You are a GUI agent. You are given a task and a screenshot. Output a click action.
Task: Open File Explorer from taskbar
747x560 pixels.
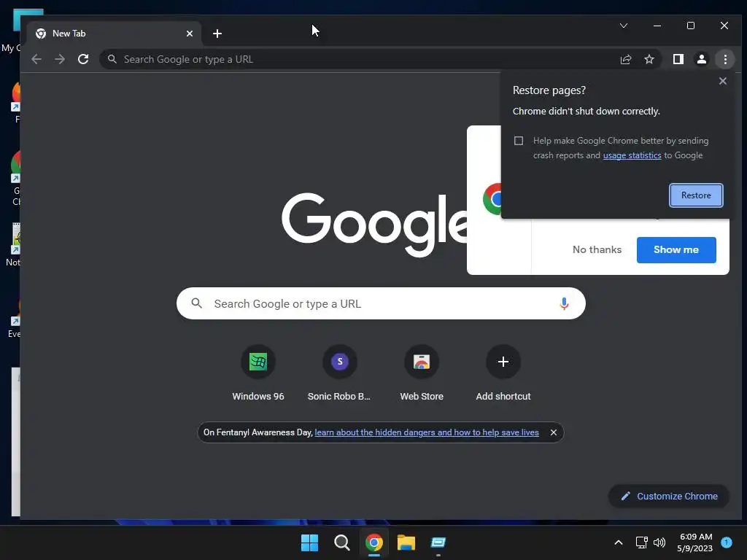[x=406, y=542]
